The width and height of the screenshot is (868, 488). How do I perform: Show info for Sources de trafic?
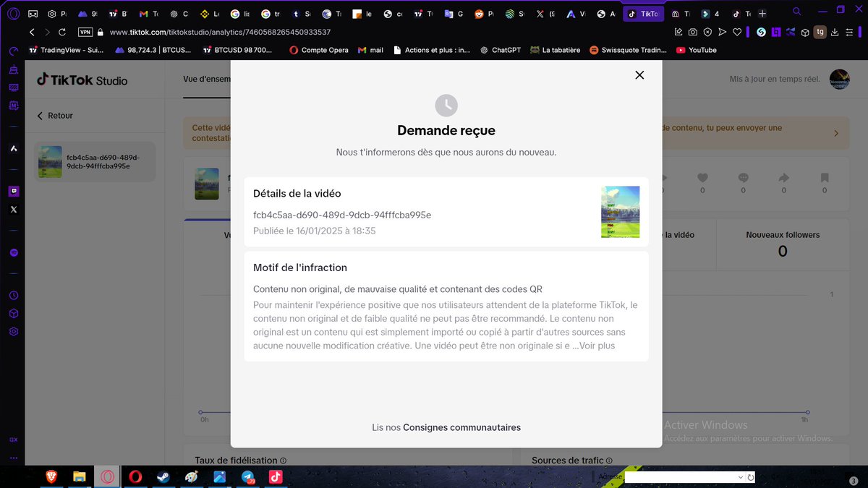[x=610, y=461]
